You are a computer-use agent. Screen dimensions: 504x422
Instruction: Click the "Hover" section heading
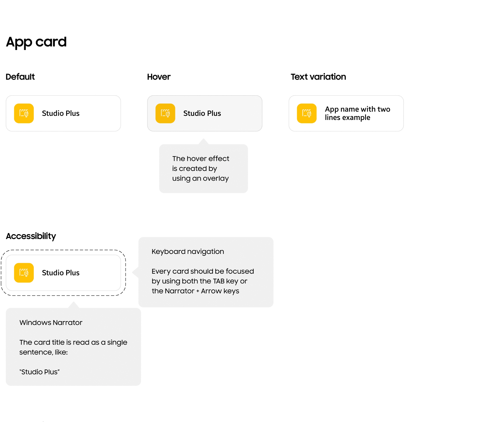[159, 77]
